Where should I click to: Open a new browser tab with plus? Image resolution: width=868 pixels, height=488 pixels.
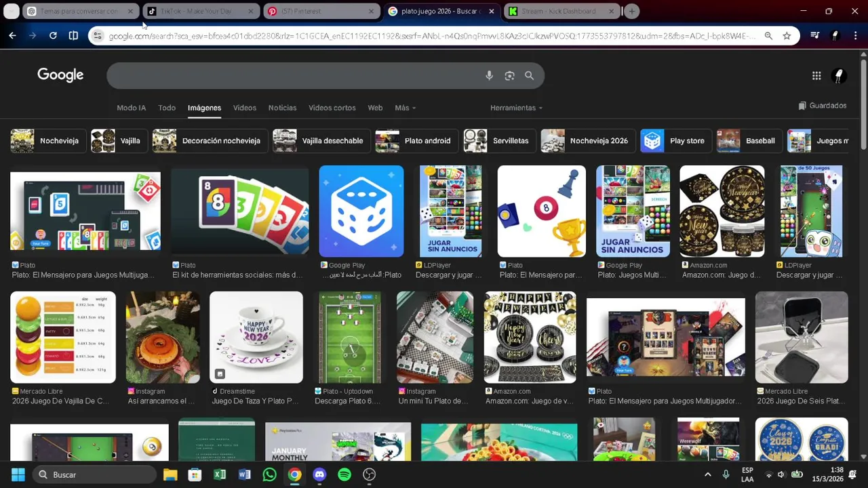pyautogui.click(x=631, y=11)
